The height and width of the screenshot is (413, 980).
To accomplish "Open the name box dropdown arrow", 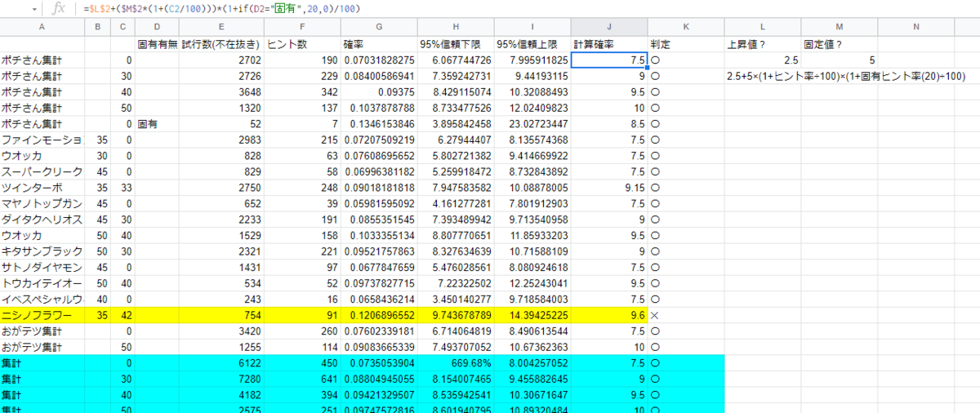I will (x=33, y=9).
